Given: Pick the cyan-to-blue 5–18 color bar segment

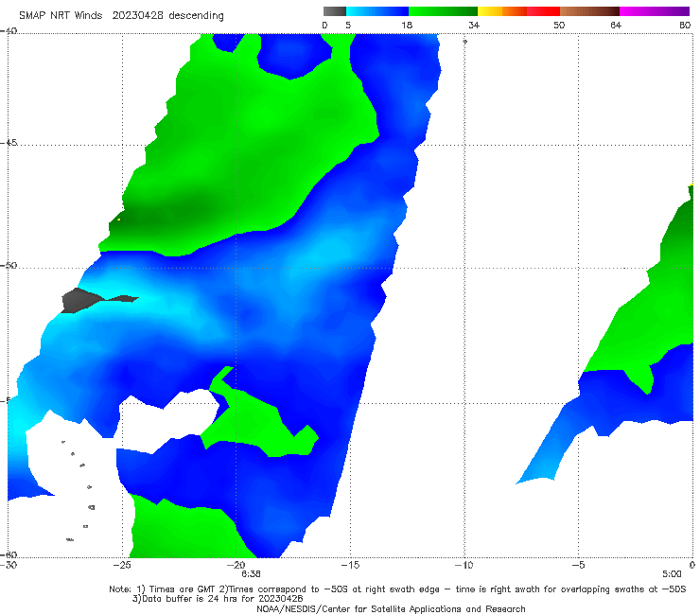Looking at the screenshot, I should tap(377, 11).
